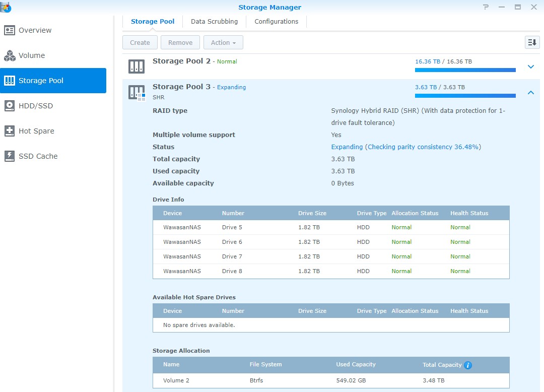544x392 pixels.
Task: Select the Drive 8 row
Action: pos(331,271)
